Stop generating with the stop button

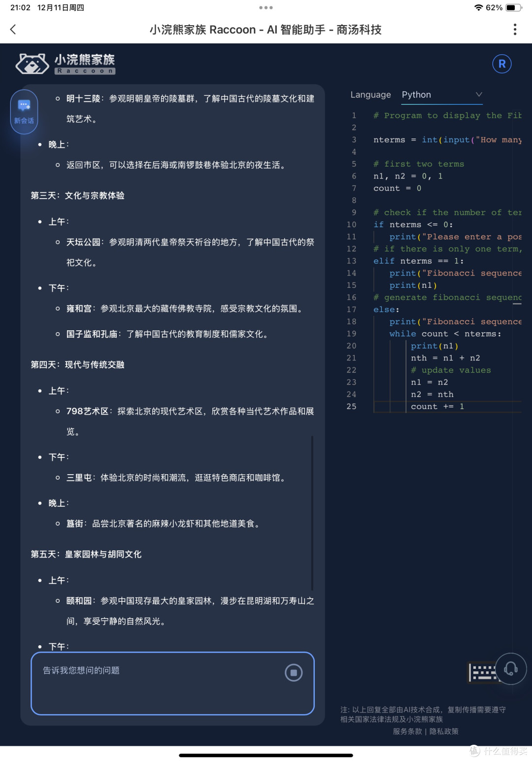pyautogui.click(x=294, y=672)
